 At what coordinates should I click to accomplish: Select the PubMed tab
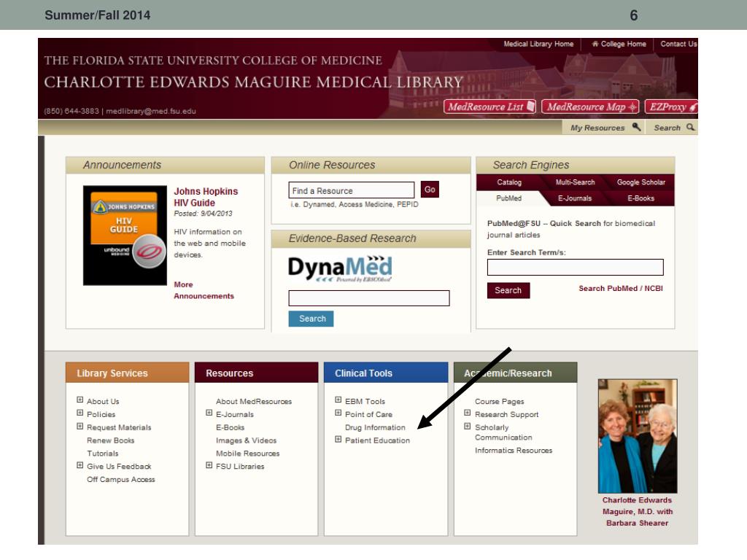pos(508,198)
